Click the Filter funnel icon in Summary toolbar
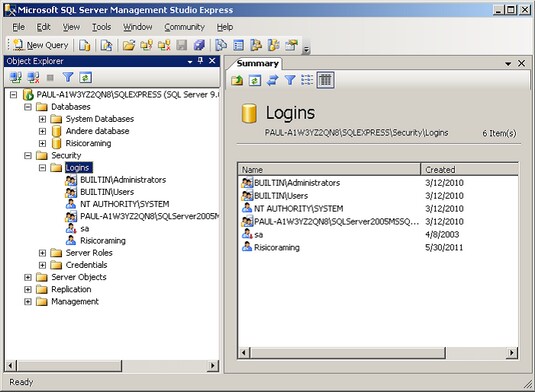Viewport: 535px width, 392px height. coord(290,81)
